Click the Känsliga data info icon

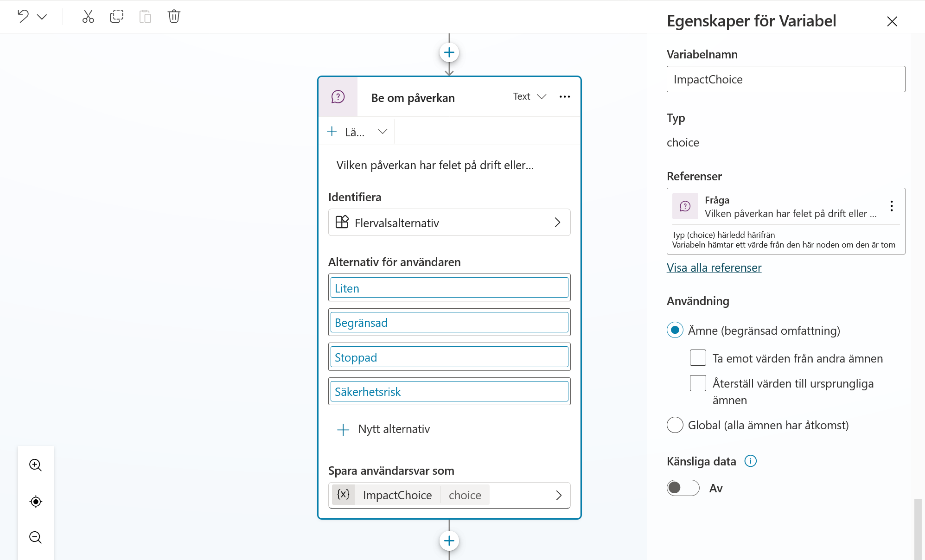click(x=750, y=461)
